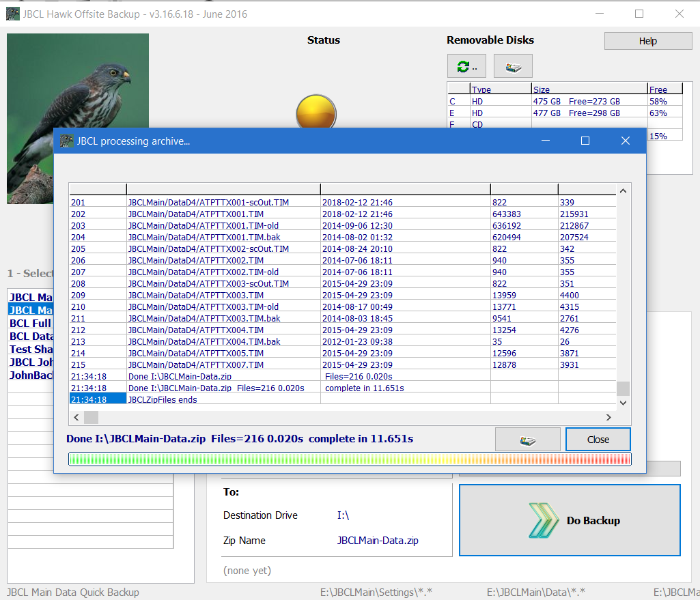Screen dimensions: 700x600
Task: Click the drive icon button beside Close
Action: pos(527,440)
